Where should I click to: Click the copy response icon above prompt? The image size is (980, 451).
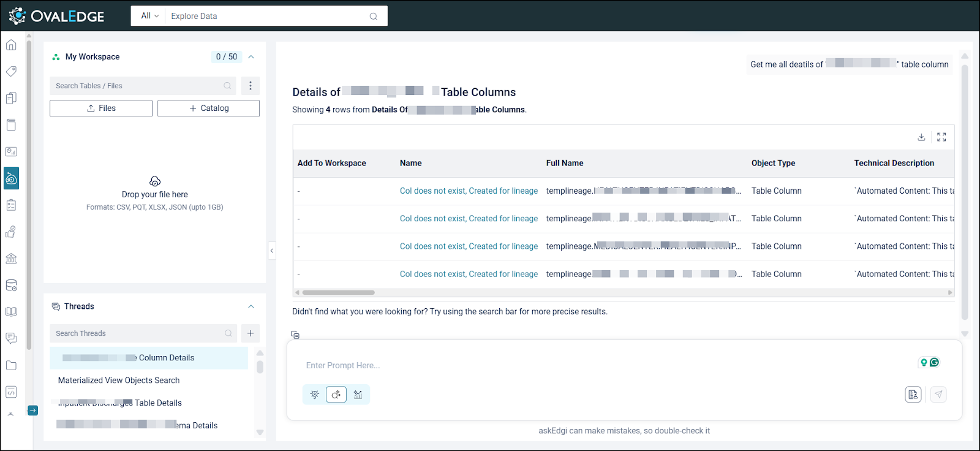point(295,335)
